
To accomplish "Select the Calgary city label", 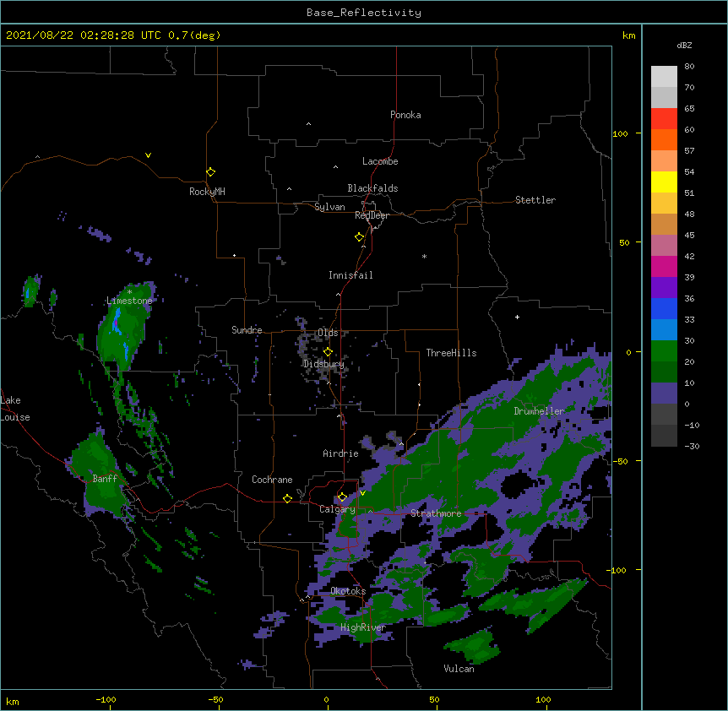I will point(337,509).
